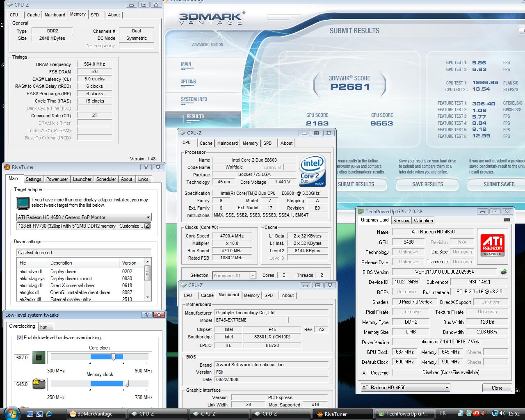Click the RivaTuner help question mark button
The width and height of the screenshot is (525, 420).
click(146, 167)
